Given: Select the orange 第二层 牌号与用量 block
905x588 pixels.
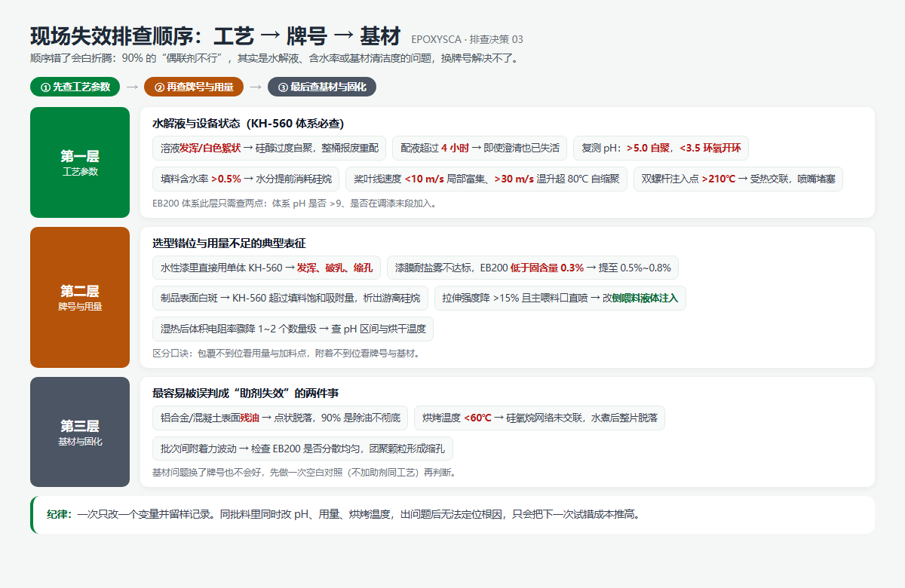Looking at the screenshot, I should tap(80, 297).
